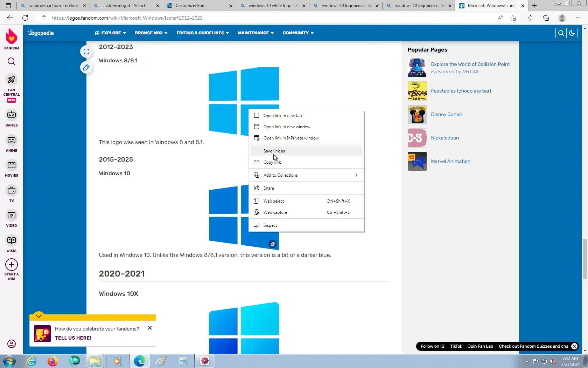588x368 pixels.
Task: Expand the Community dropdown
Action: click(298, 33)
